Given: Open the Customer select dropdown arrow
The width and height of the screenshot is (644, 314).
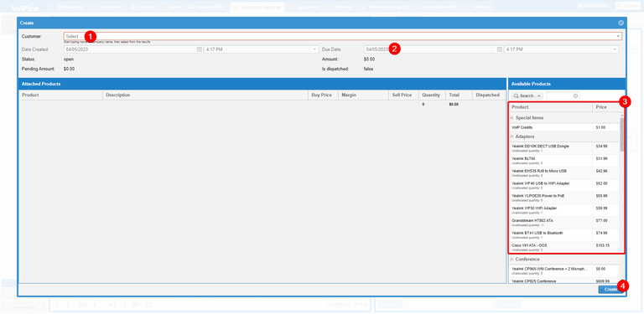Looking at the screenshot, I should pos(618,37).
